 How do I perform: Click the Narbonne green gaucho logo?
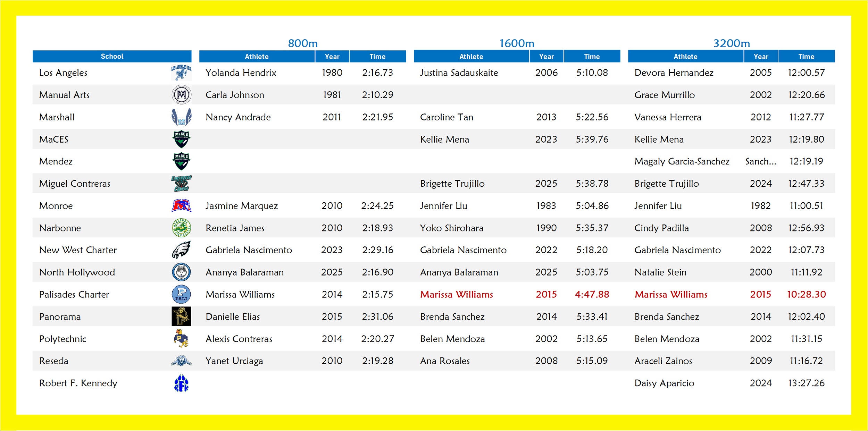point(181,228)
